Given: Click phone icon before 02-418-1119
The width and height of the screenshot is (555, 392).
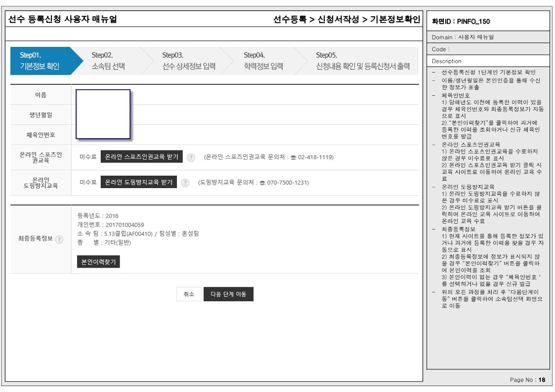Looking at the screenshot, I should [x=294, y=157].
